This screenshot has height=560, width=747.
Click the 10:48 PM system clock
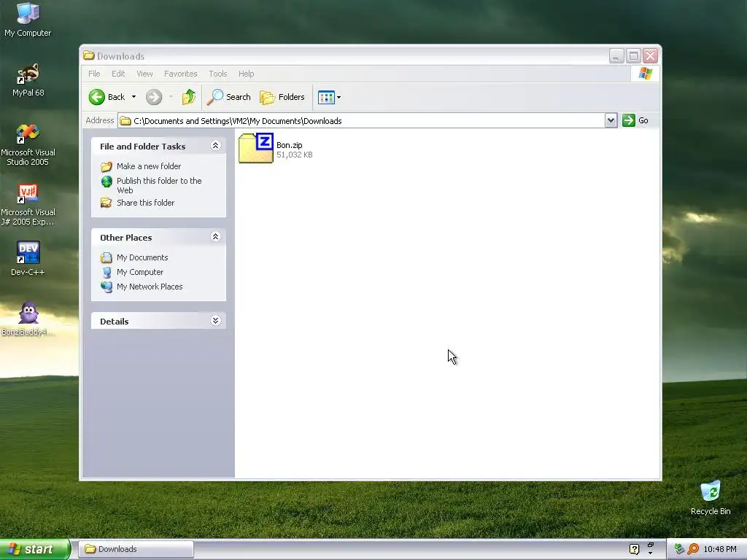(x=720, y=549)
